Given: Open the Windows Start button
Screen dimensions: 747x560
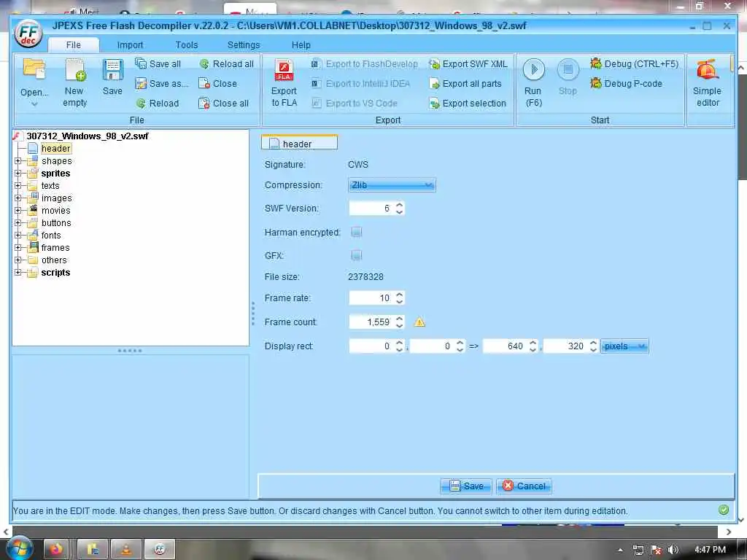Looking at the screenshot, I should point(19,548).
